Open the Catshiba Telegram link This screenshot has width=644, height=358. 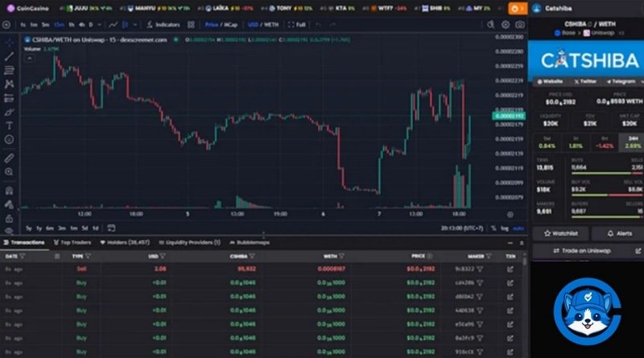point(621,82)
